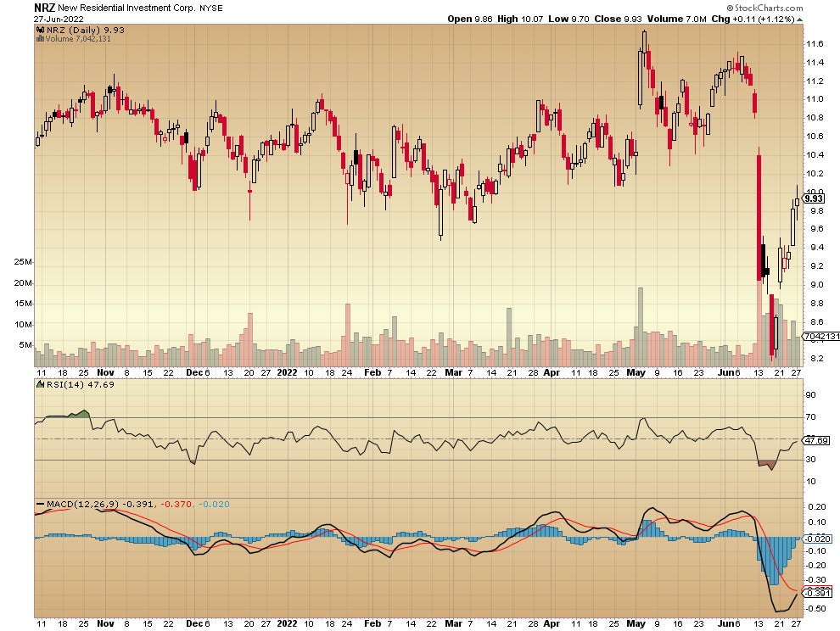This screenshot has height=631, width=840.
Task: Click the 27-Jun-2022 date text
Action: (59, 19)
